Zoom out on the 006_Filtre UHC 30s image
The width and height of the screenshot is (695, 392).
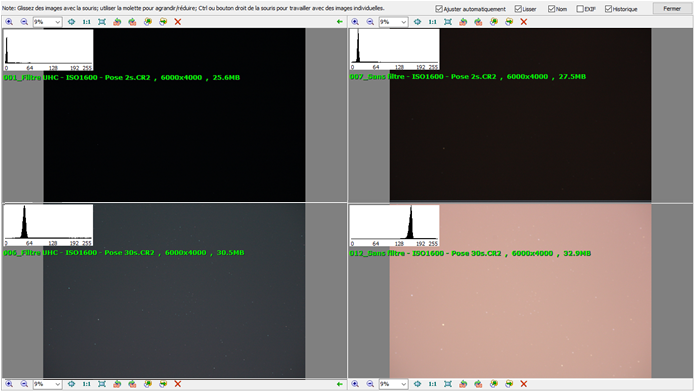pos(24,384)
